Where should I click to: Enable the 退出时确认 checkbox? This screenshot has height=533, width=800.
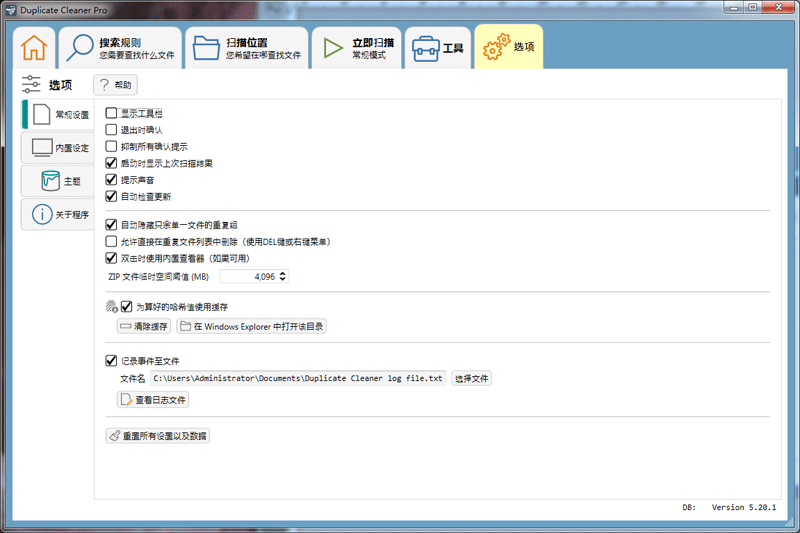[x=111, y=130]
